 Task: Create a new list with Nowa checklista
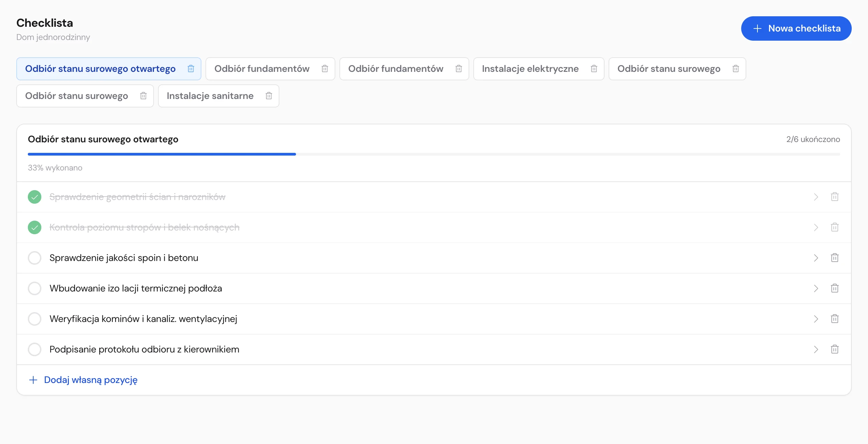(796, 28)
